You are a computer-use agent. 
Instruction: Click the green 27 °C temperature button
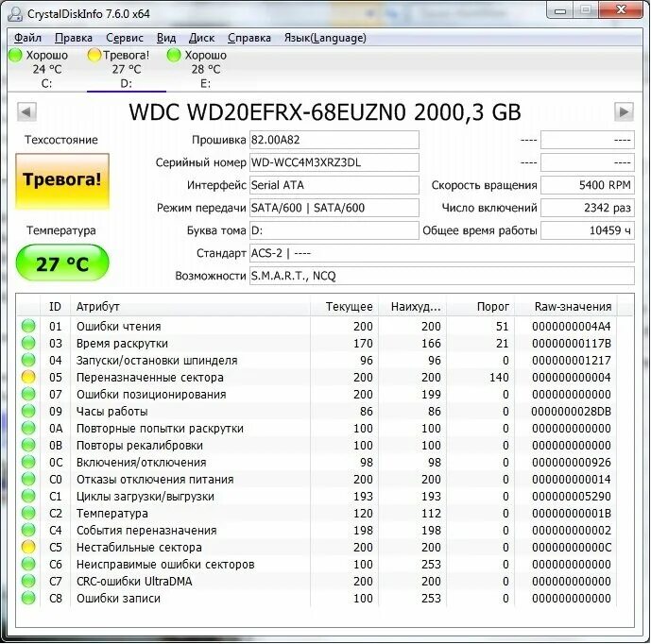click(62, 263)
